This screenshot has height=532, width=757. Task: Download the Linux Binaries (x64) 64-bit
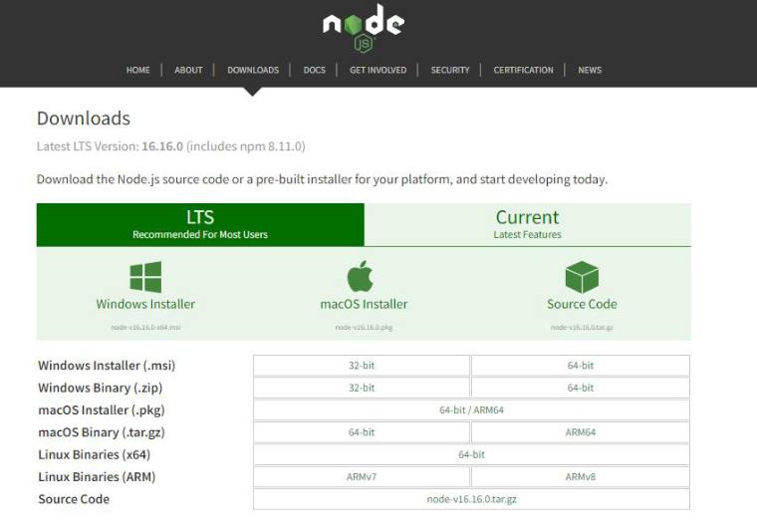click(x=471, y=454)
